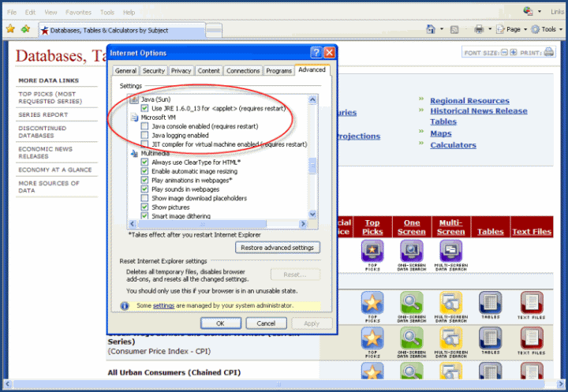This screenshot has width=568, height=392.
Task: Enable Java logging enabled checkbox
Action: point(144,135)
